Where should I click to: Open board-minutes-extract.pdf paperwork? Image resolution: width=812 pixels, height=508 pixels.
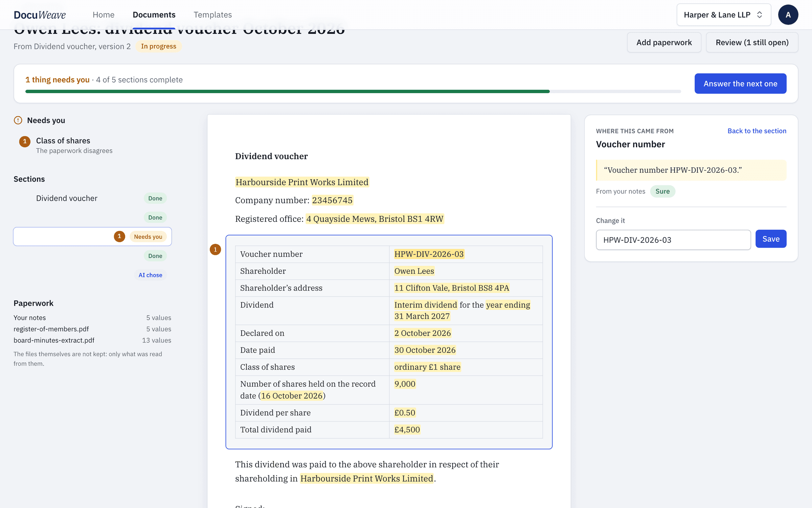tap(92, 340)
